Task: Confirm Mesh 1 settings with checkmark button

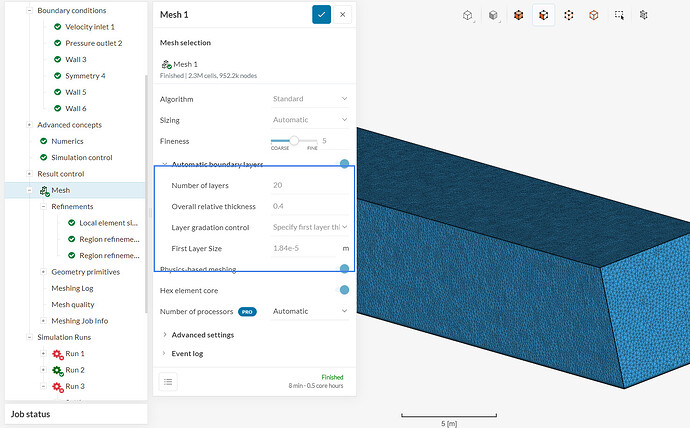Action: (x=321, y=15)
